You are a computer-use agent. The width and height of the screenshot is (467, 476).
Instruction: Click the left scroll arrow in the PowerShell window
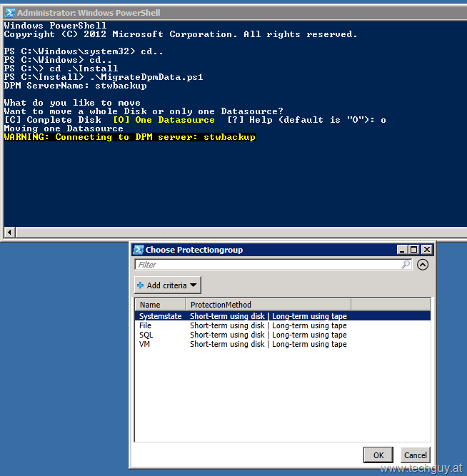[9, 233]
